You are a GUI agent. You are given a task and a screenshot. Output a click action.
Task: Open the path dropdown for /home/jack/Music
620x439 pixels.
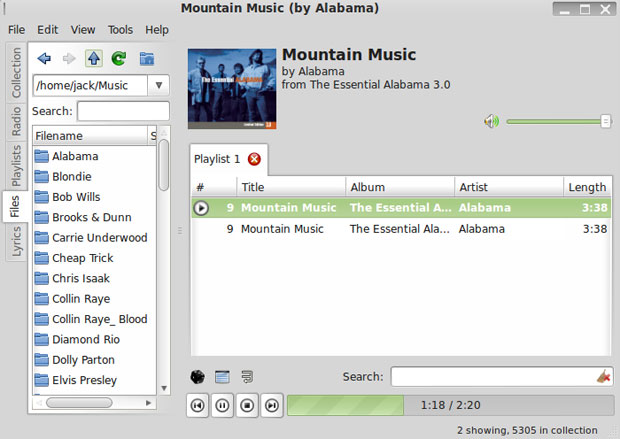click(159, 85)
